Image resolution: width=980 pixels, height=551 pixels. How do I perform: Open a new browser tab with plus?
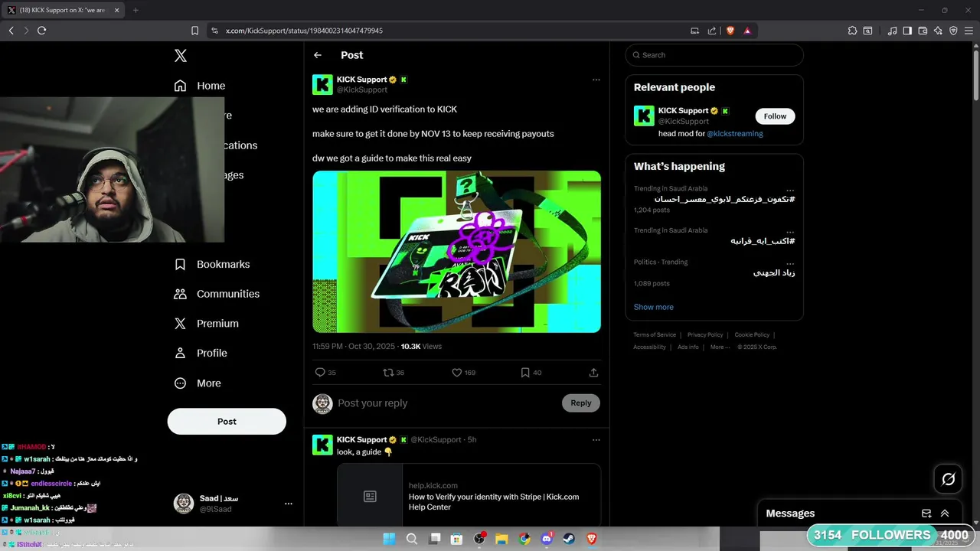click(x=136, y=10)
